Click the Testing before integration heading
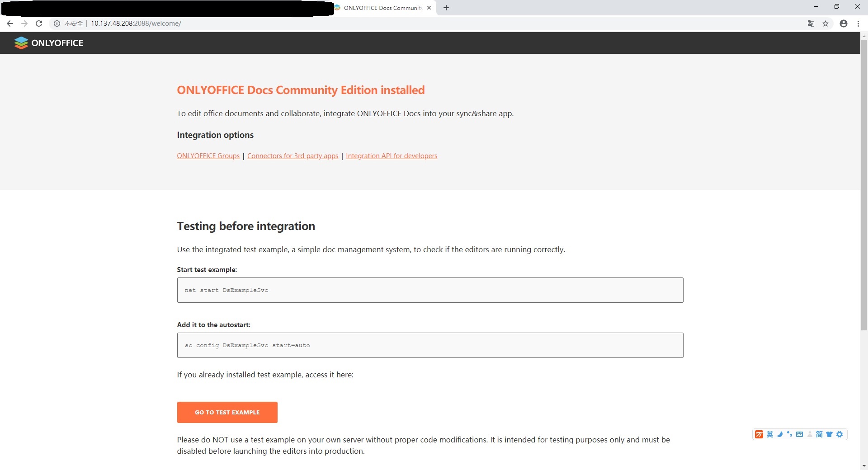 pos(246,226)
